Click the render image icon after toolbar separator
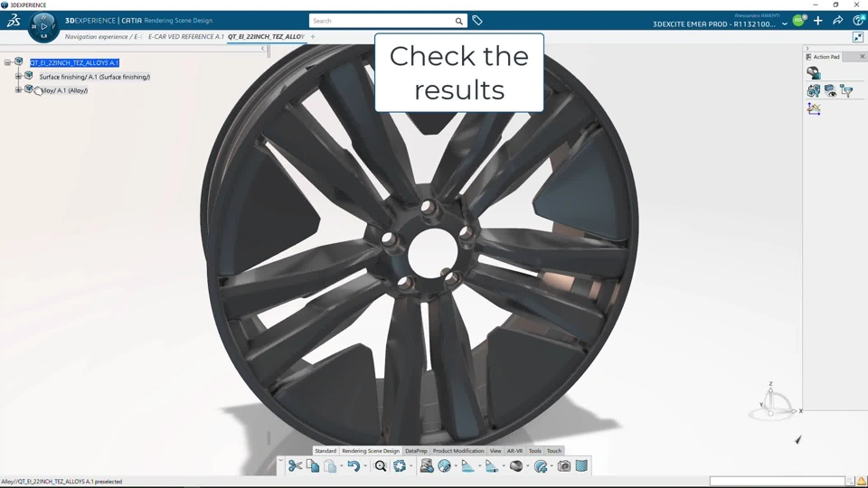The image size is (868, 488). pos(426,466)
